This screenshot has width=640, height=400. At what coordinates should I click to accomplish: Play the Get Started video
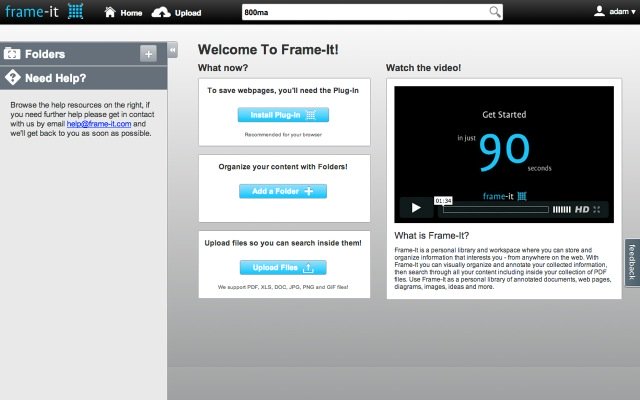click(416, 208)
